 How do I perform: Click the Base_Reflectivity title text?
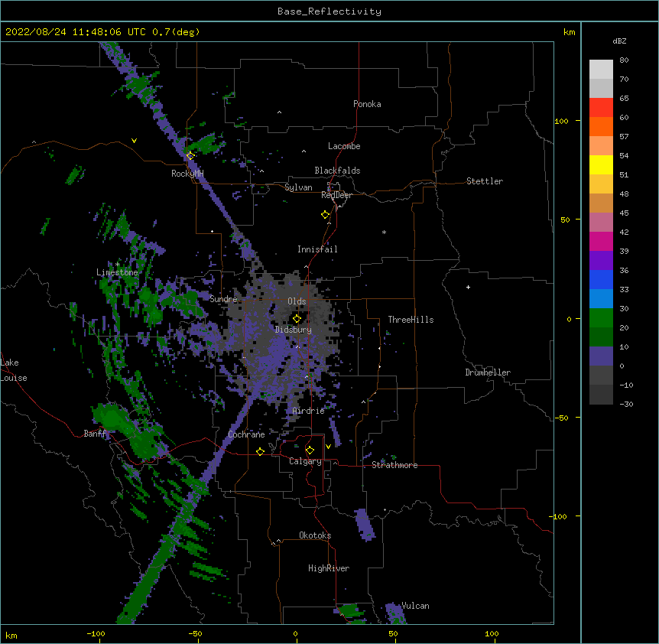coord(329,11)
